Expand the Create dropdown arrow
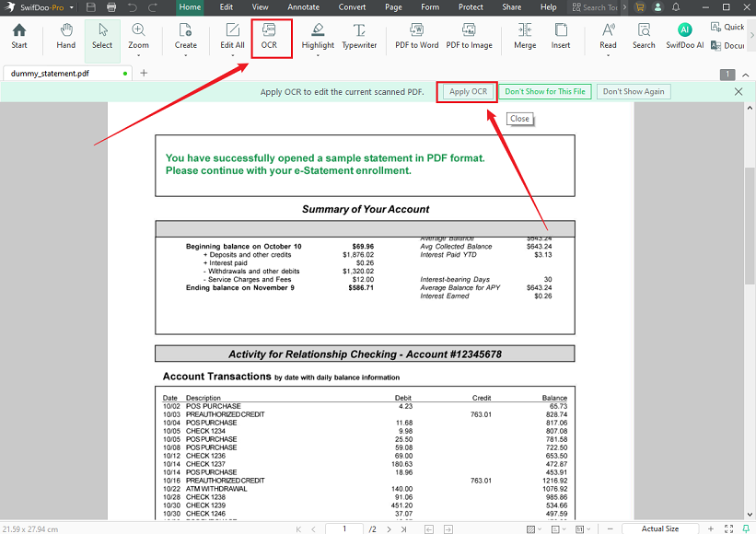 tap(186, 55)
